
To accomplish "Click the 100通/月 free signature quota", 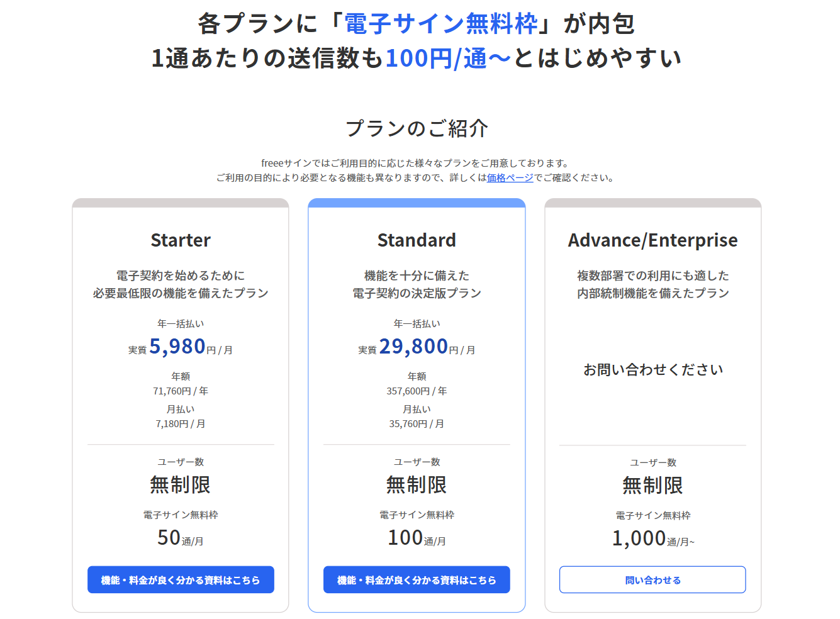I will click(417, 538).
